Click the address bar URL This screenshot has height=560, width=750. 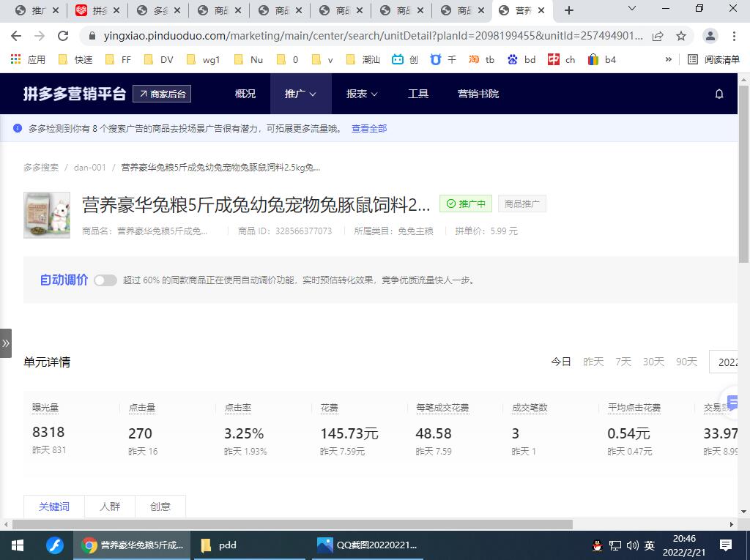tap(373, 36)
